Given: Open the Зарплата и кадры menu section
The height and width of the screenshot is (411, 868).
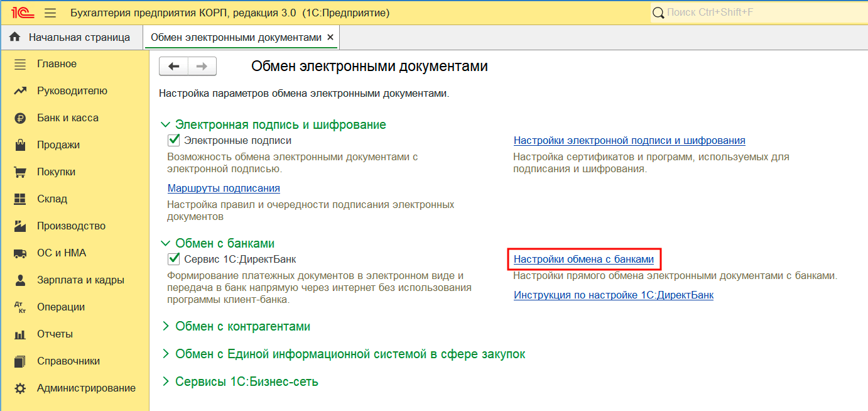Looking at the screenshot, I should click(x=80, y=280).
